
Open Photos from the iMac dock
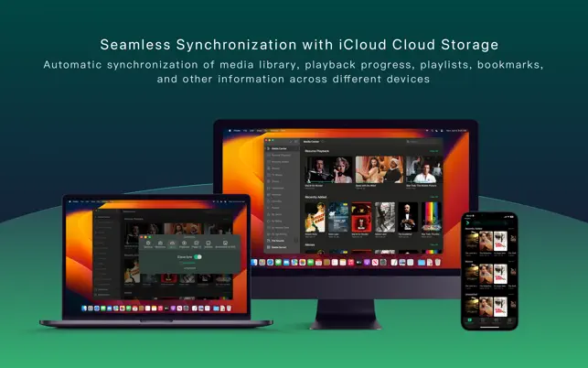[x=303, y=262]
